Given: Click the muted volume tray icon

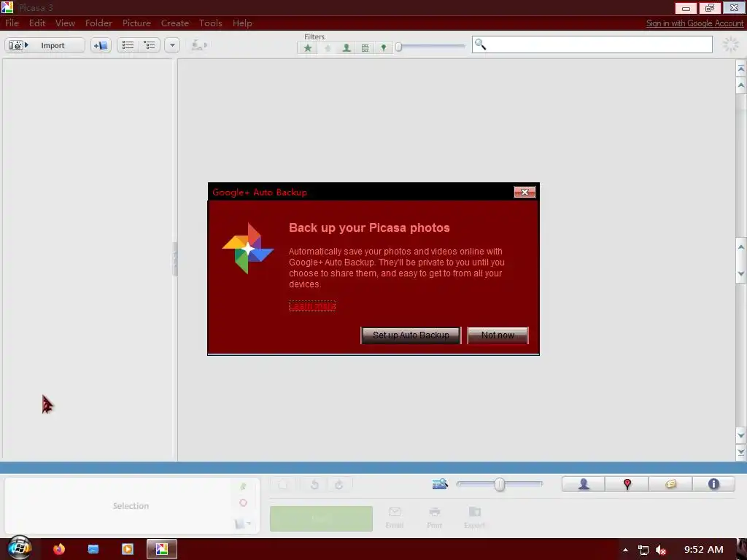Looking at the screenshot, I should pos(661,550).
